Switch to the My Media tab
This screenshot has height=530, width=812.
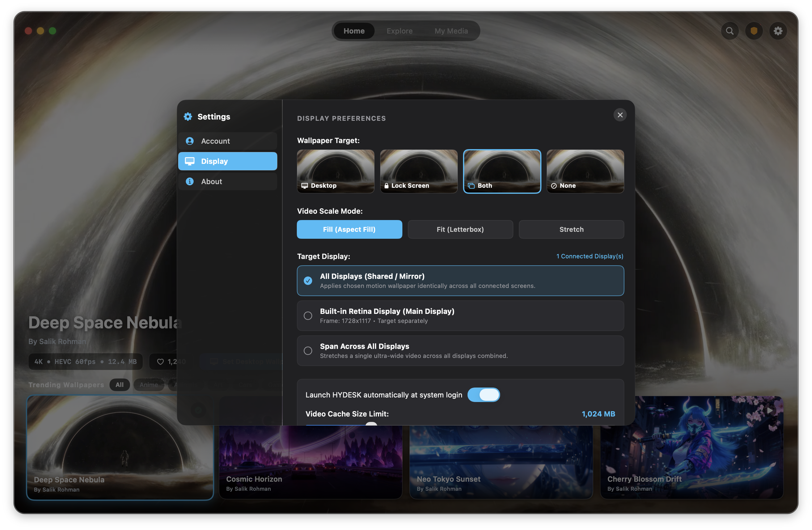click(x=451, y=31)
